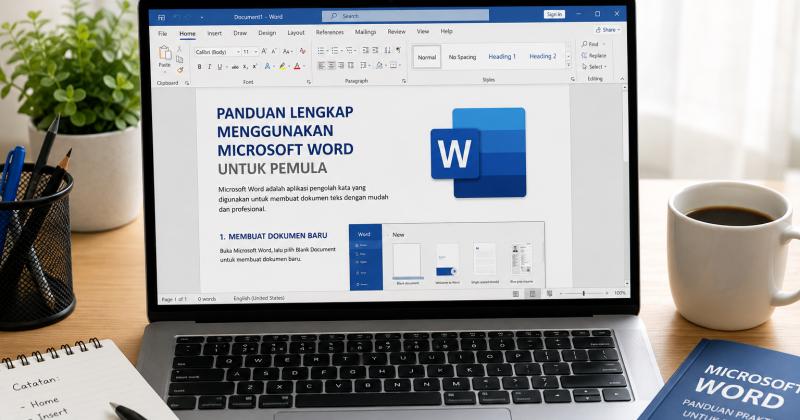Apply the Heading 1 style
This screenshot has height=420, width=800.
502,57
